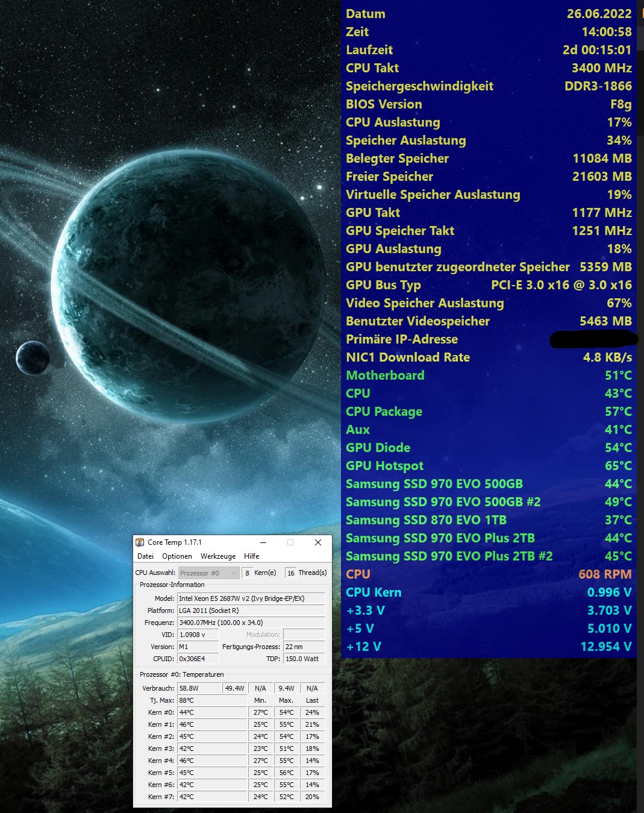Click Kern #0 current temperature 44°C
Image resolution: width=644 pixels, height=813 pixels.
(x=212, y=712)
